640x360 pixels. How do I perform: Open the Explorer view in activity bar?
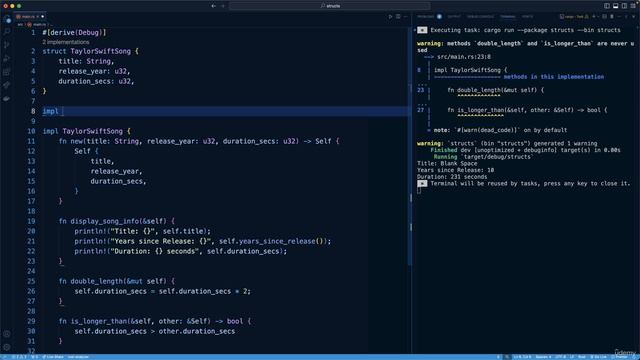7,19
